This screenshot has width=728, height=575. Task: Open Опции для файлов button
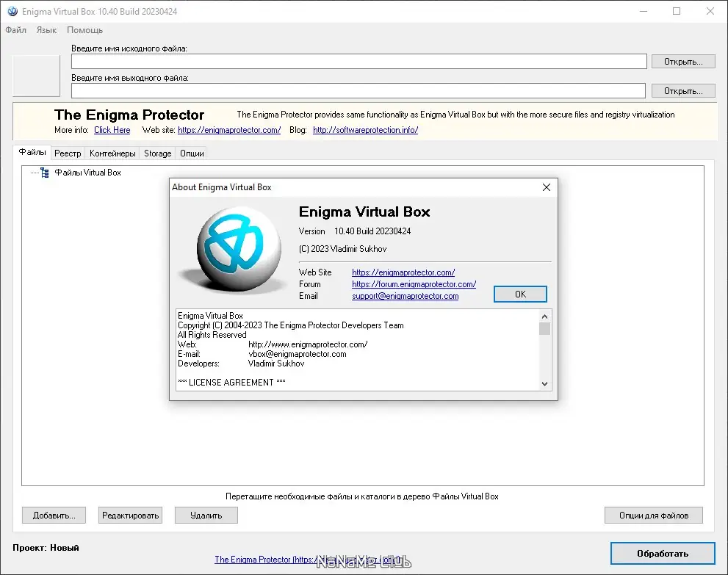(x=654, y=515)
